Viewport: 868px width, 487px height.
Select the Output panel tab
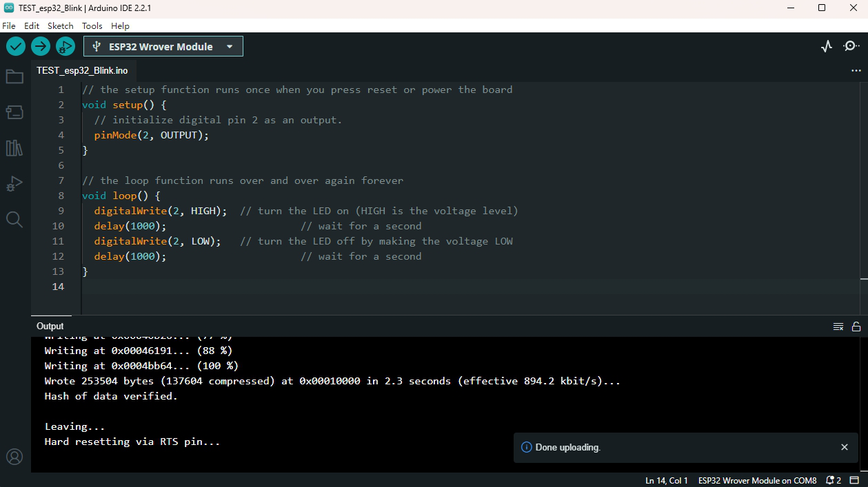(50, 326)
